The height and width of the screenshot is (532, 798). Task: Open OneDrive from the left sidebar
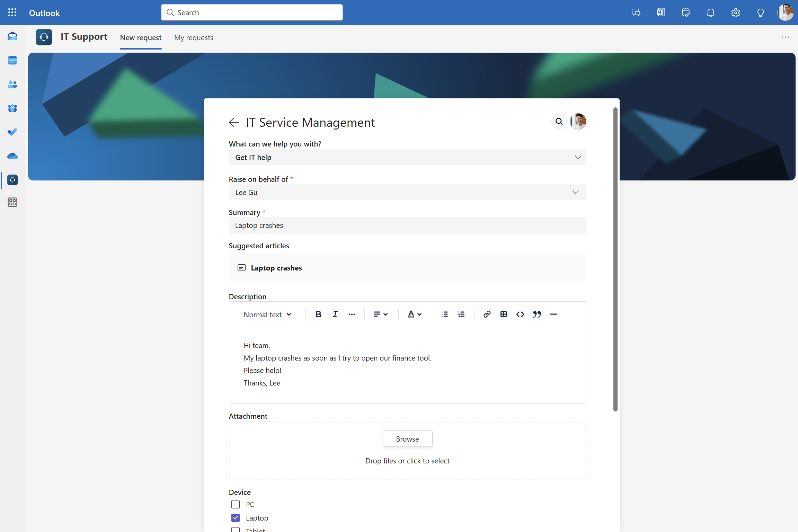coord(12,156)
